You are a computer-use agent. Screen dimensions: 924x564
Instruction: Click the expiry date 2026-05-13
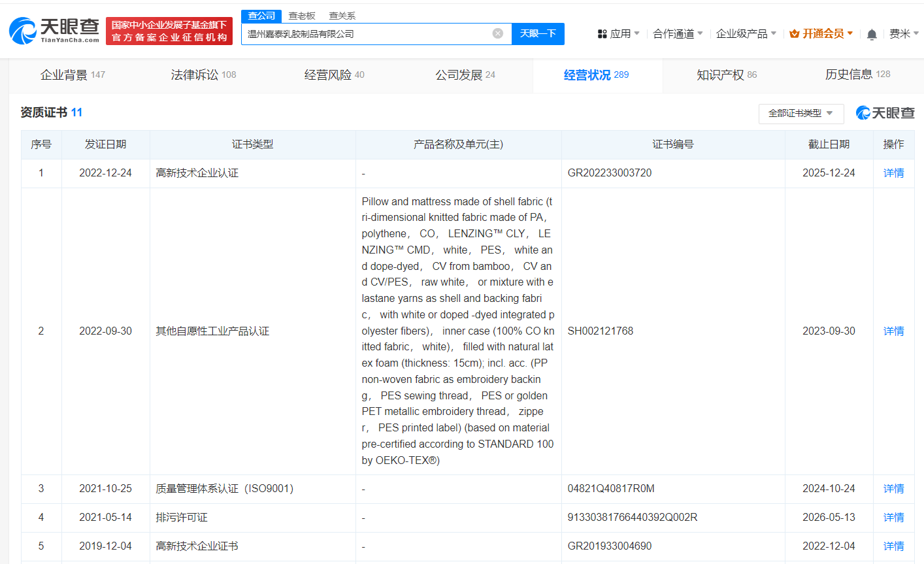pos(829,518)
